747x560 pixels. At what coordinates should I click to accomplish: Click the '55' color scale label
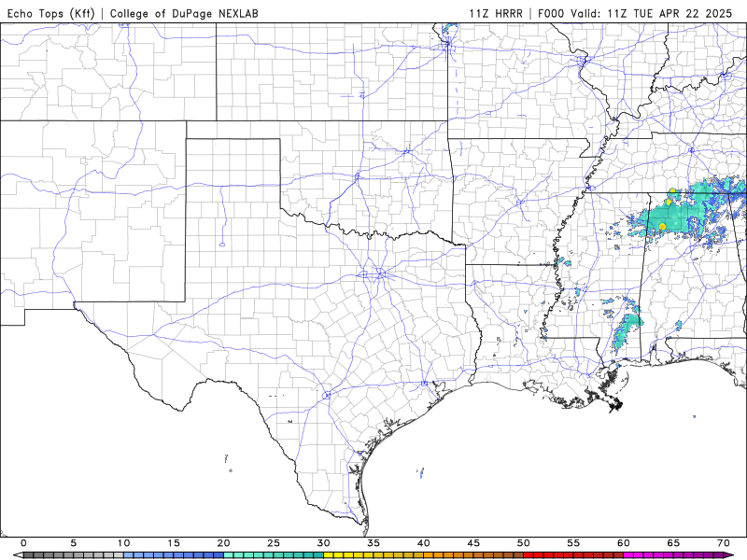tap(573, 543)
